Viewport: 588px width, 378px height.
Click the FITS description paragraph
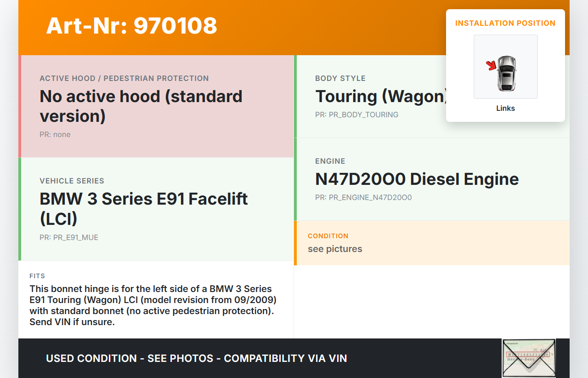point(153,305)
